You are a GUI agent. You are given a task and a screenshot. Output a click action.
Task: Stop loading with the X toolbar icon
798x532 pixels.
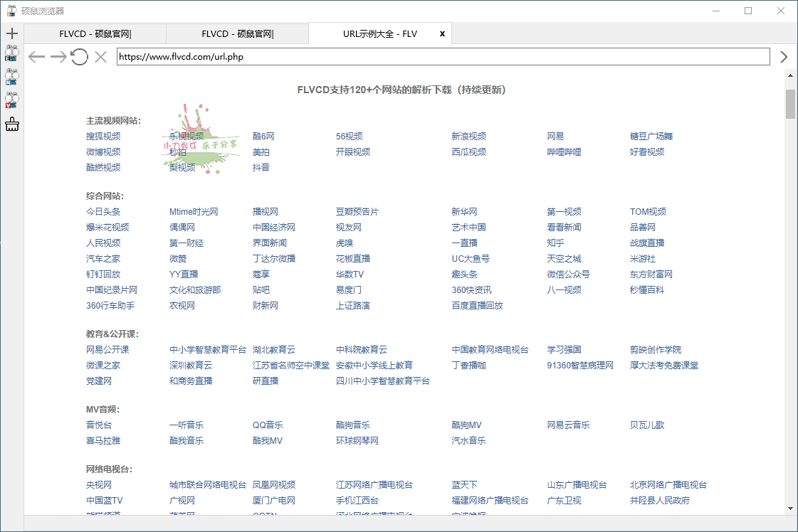100,57
